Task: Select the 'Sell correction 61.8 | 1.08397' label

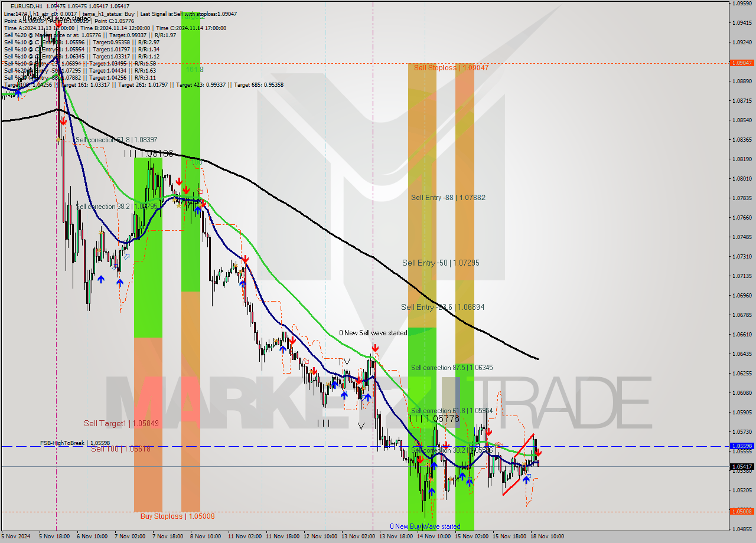Action: click(x=116, y=140)
